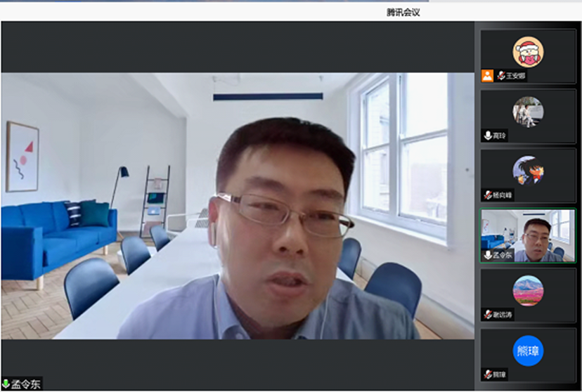
Task: Select 谢训涛's landscape avatar tile
Action: [x=527, y=291]
